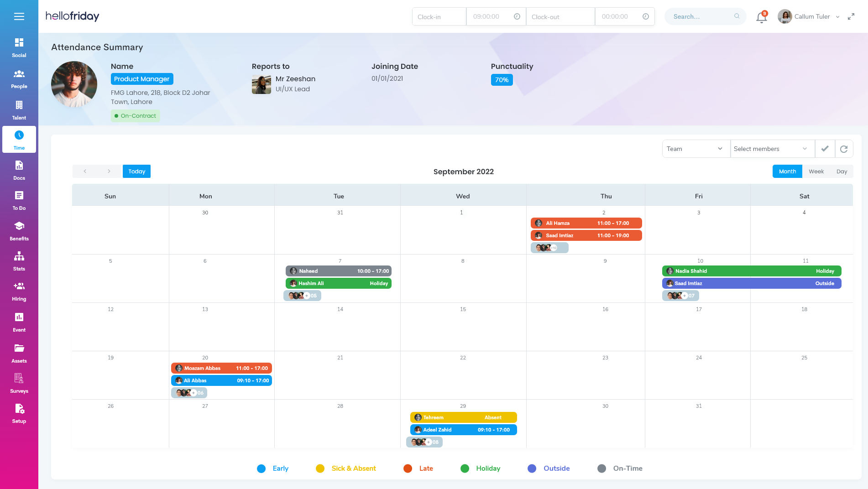Screen dimensions: 868x489
Task: Select the Talent icon in the sidebar
Action: (x=19, y=109)
